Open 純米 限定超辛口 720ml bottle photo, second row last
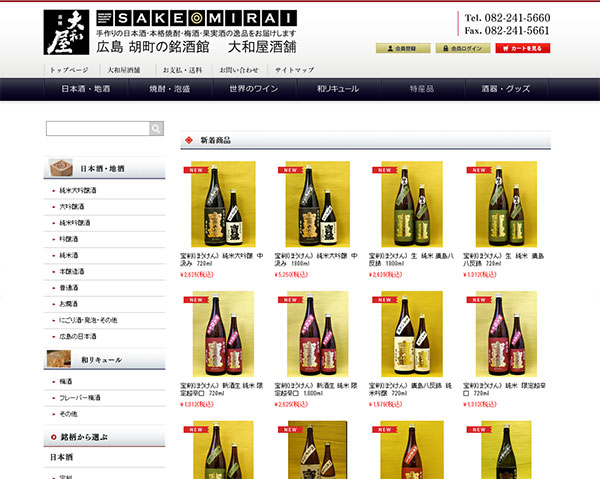The image size is (600, 479). (506, 334)
